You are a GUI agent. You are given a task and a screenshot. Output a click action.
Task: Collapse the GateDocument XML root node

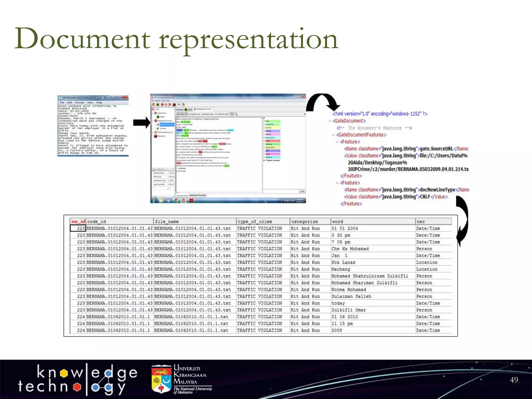coord(330,121)
